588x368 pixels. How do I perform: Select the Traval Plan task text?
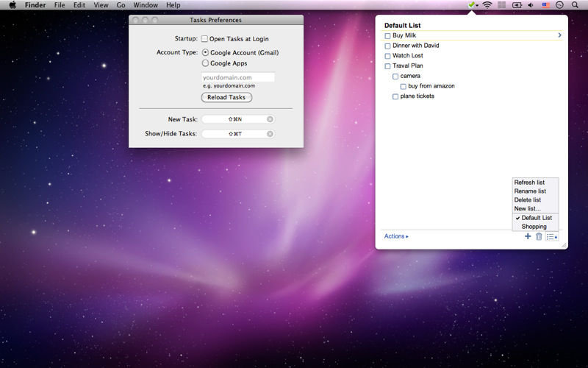(x=408, y=66)
